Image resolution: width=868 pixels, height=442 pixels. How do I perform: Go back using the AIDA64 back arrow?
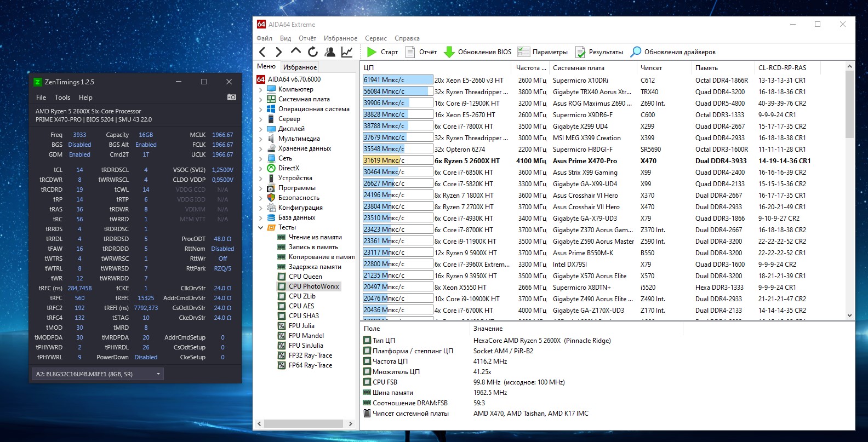pos(262,52)
